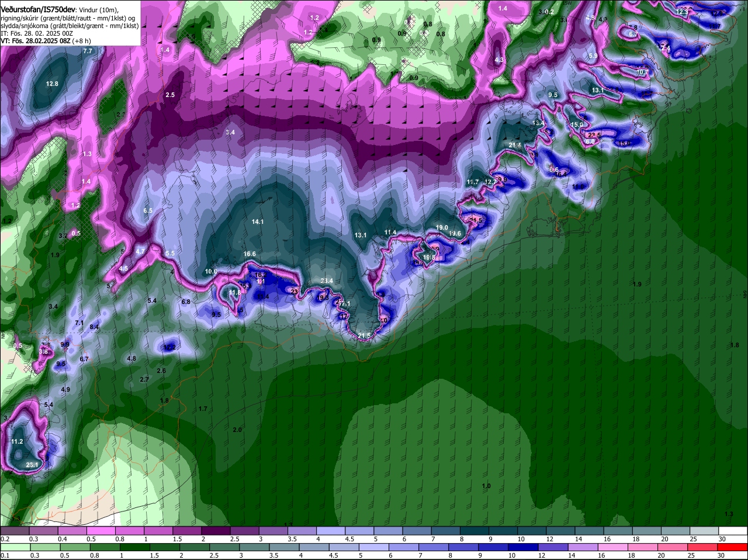Screen dimensions: 748x560
Task: Click the 7.7 value on the map
Action: click(88, 51)
